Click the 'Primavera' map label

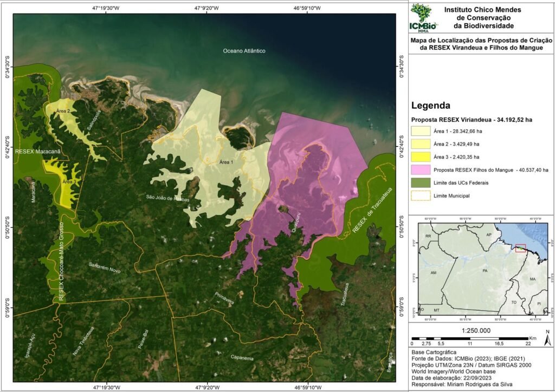[x=224, y=298]
